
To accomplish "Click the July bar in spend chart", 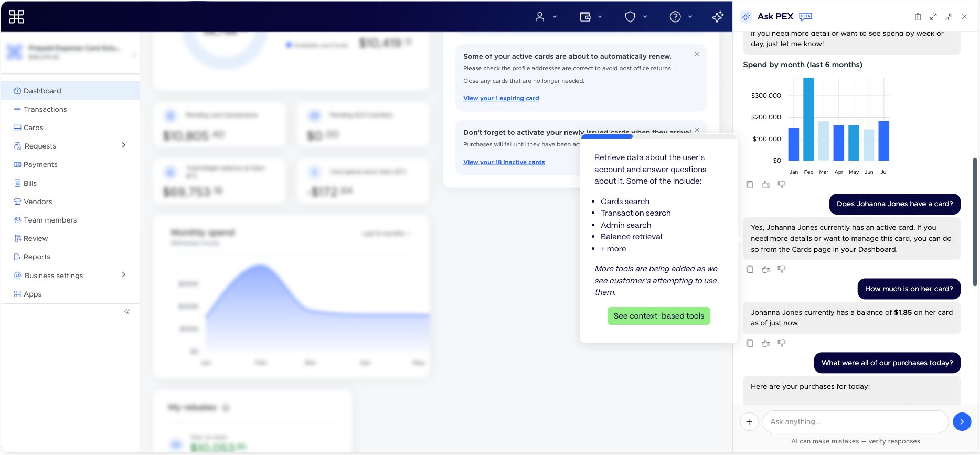I will pos(884,141).
